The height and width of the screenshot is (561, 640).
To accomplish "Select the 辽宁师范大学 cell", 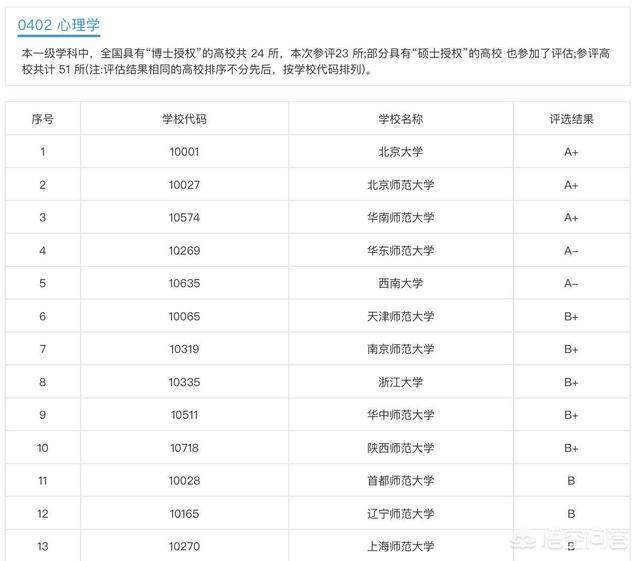I will (400, 514).
